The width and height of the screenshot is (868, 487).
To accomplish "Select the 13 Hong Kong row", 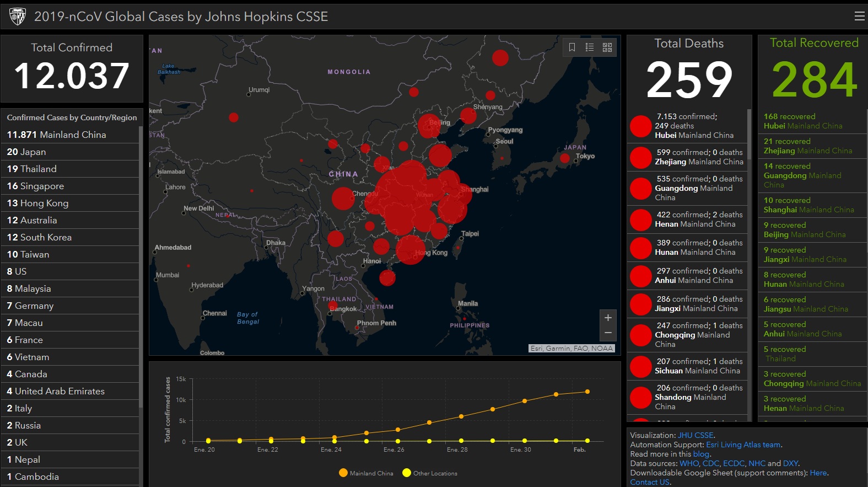I will (70, 203).
